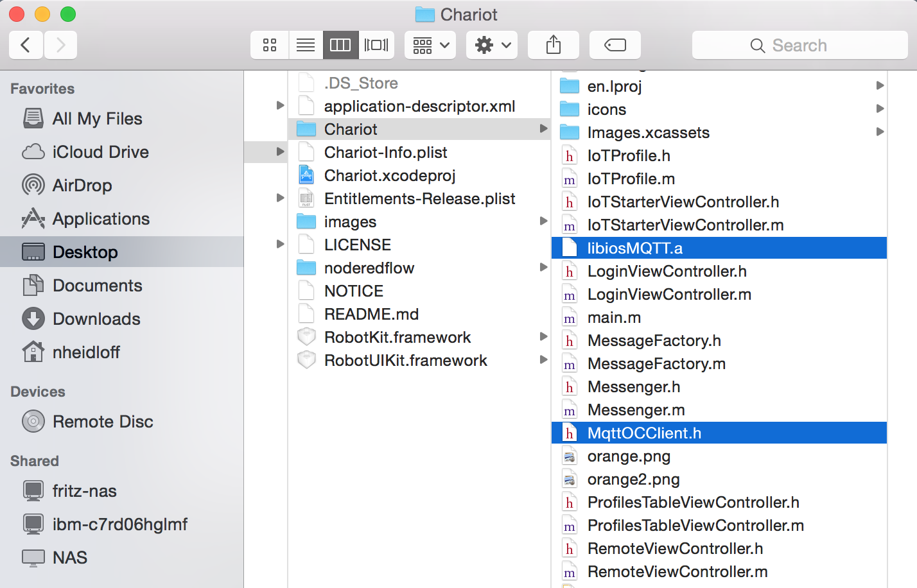Select RemoteViewController.h
Screen dimensions: 917x588
tap(719, 548)
